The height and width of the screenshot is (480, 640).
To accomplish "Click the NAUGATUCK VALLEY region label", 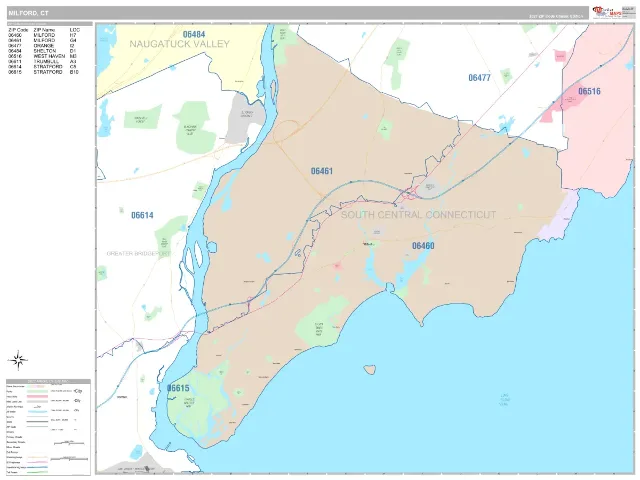I will pyautogui.click(x=180, y=44).
